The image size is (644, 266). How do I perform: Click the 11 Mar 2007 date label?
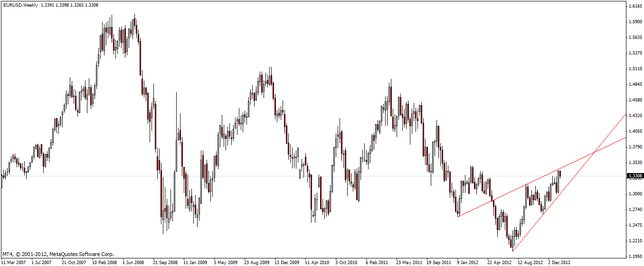14,262
